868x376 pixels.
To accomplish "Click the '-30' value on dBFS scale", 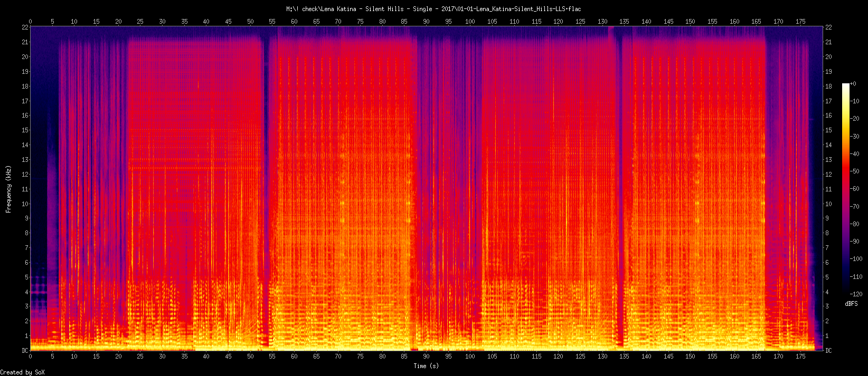I will [x=854, y=136].
